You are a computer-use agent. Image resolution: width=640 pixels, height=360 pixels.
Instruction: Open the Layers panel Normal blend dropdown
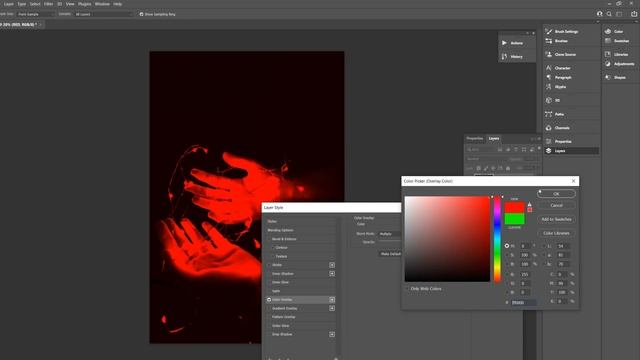pyautogui.click(x=486, y=159)
